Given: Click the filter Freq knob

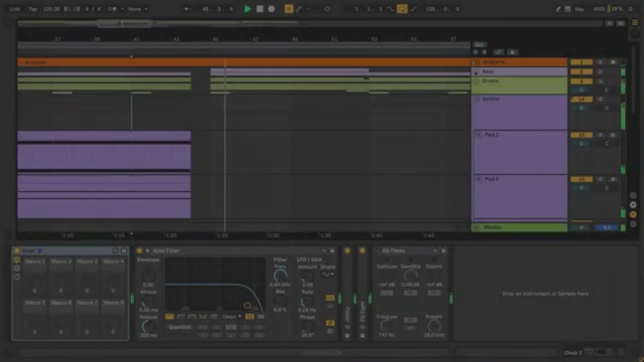Looking at the screenshot, I should tap(280, 276).
